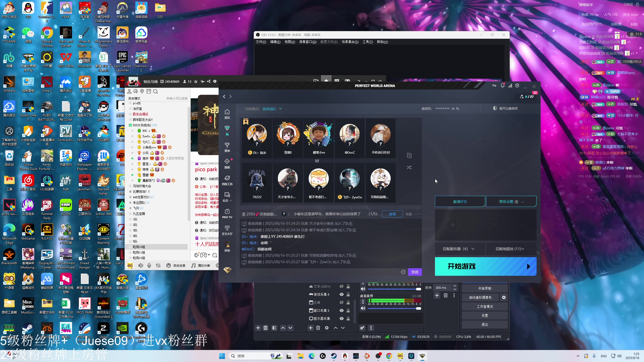644x362 pixels.
Task: Expand the AAB龙哥竹zi channel in YY
Action: pyautogui.click(x=130, y=197)
